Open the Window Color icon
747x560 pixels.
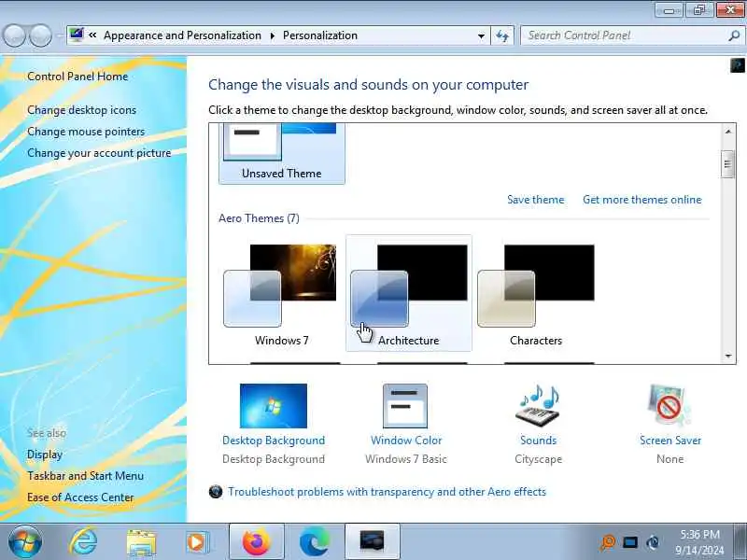[405, 406]
